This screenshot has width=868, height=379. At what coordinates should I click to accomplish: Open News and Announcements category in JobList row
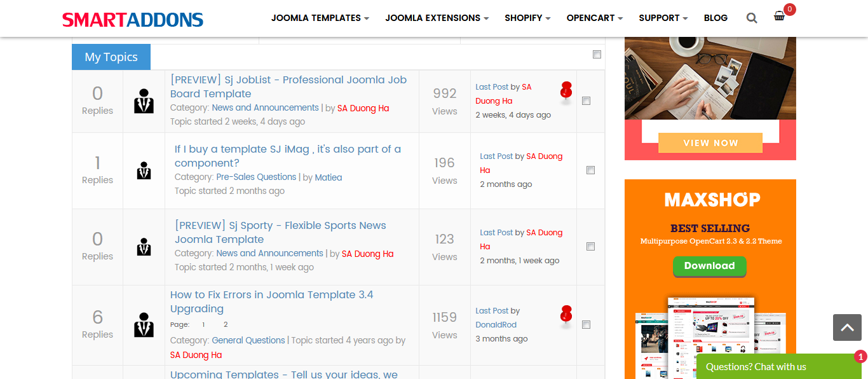(x=265, y=107)
